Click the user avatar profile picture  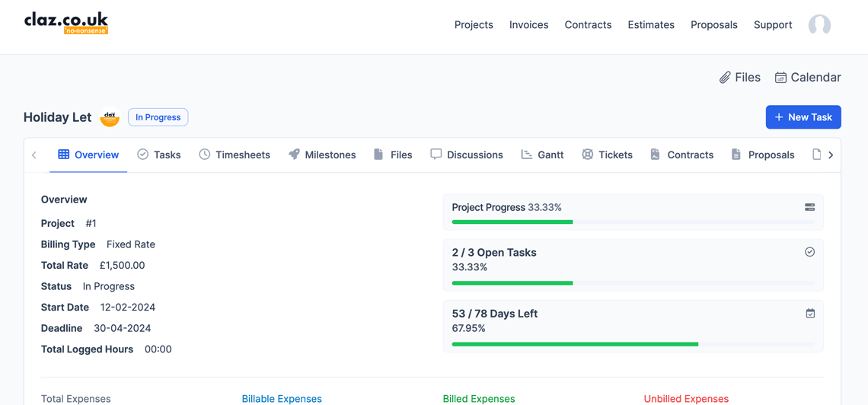click(x=819, y=25)
